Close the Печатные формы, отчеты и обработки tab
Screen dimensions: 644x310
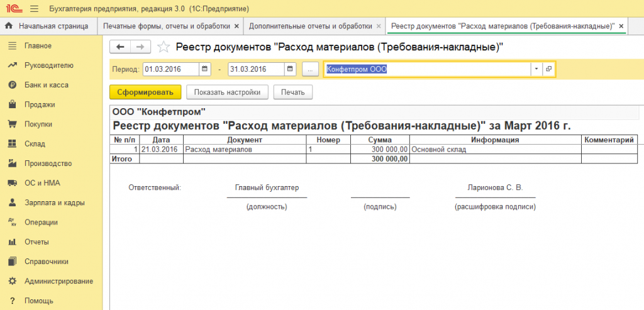(236, 26)
